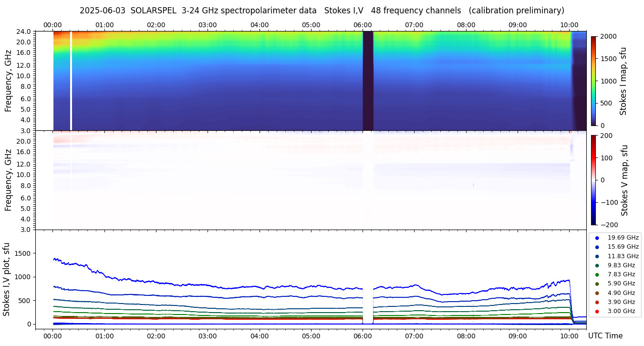Click the 08:00 tick label on bottom axis
Viewport: 644px width, 346px height.
(x=466, y=336)
